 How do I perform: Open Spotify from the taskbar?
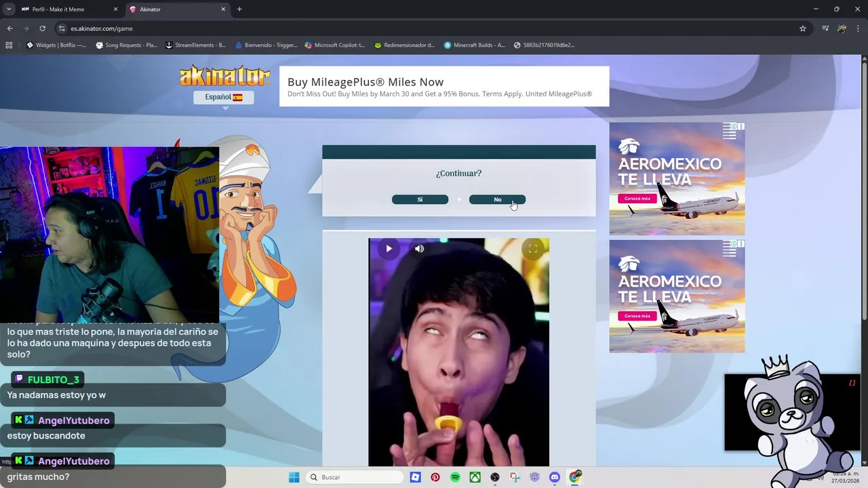(x=455, y=477)
